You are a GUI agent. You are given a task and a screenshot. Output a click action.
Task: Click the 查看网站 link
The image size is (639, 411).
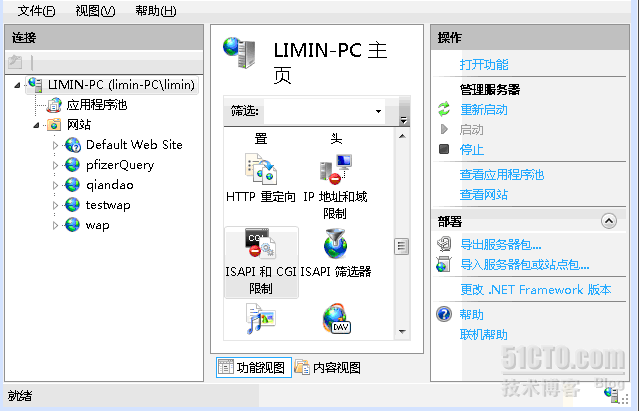(484, 194)
